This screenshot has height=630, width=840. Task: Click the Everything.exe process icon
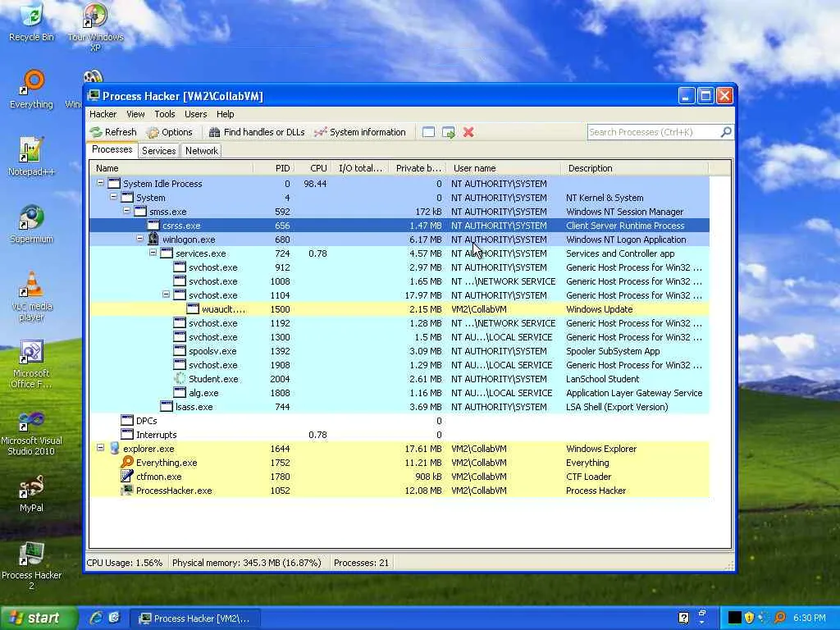[x=127, y=463]
